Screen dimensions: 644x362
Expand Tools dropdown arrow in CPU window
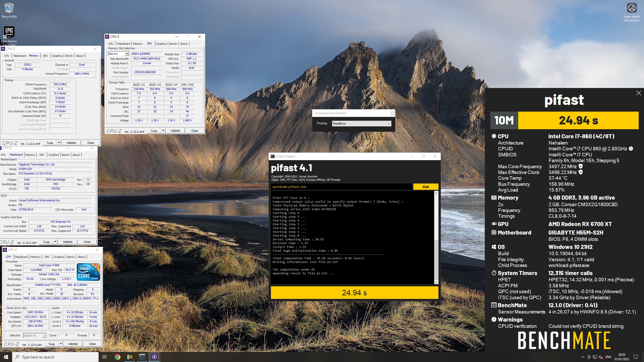coord(61,344)
